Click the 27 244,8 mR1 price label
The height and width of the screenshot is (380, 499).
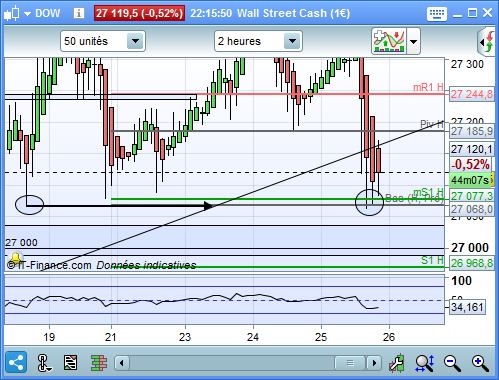(x=471, y=94)
